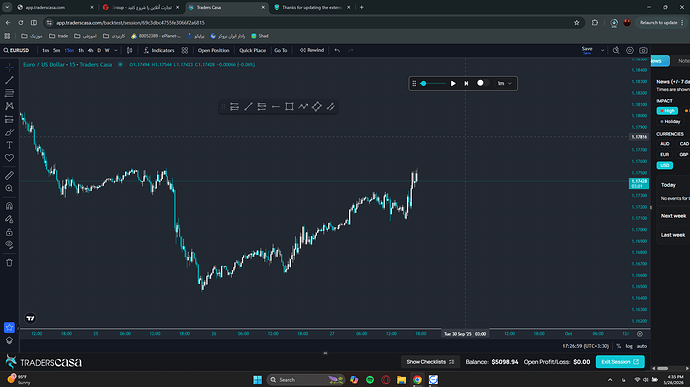Select the ruler measure tool

9,175
